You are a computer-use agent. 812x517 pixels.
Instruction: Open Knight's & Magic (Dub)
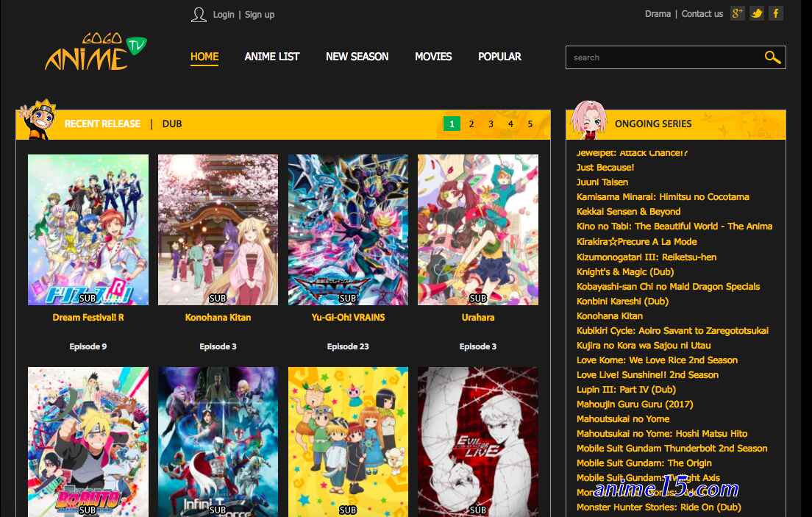[x=625, y=271]
